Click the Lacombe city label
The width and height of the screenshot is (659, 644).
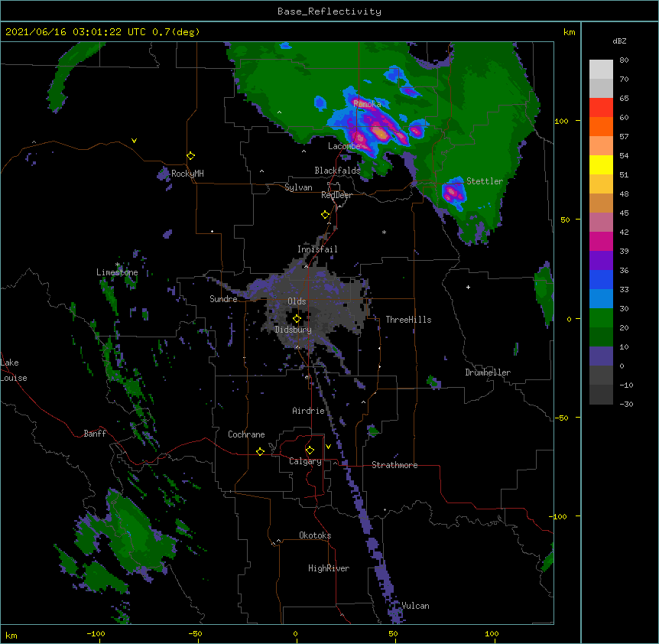coord(344,146)
